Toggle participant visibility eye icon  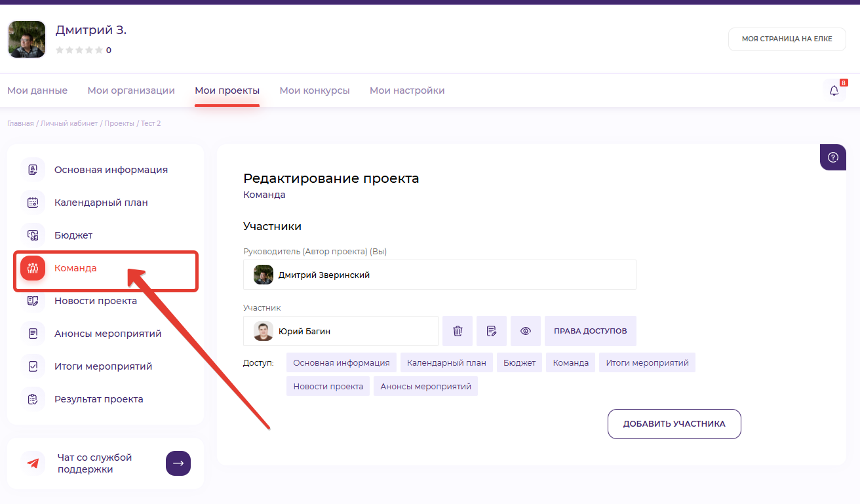point(526,331)
